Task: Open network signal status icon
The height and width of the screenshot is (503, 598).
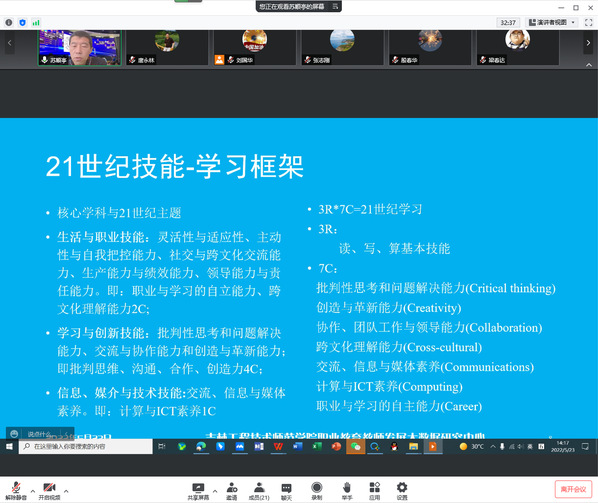Action: (x=36, y=22)
